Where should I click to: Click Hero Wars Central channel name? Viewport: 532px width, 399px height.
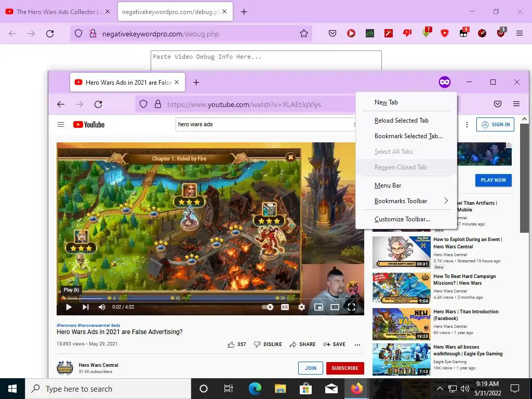point(98,365)
